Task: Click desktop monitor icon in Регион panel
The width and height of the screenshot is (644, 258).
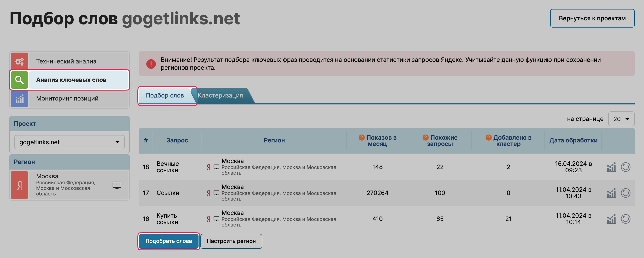Action: pos(117,185)
